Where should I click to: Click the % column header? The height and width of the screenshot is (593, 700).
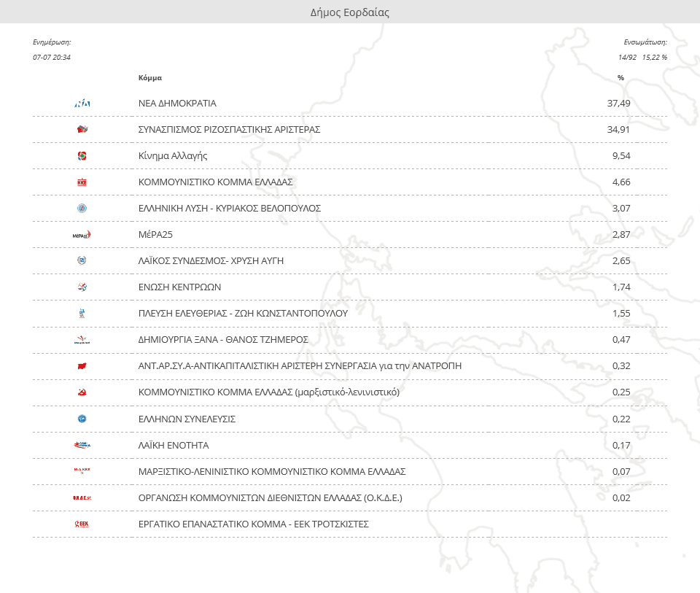click(x=621, y=78)
